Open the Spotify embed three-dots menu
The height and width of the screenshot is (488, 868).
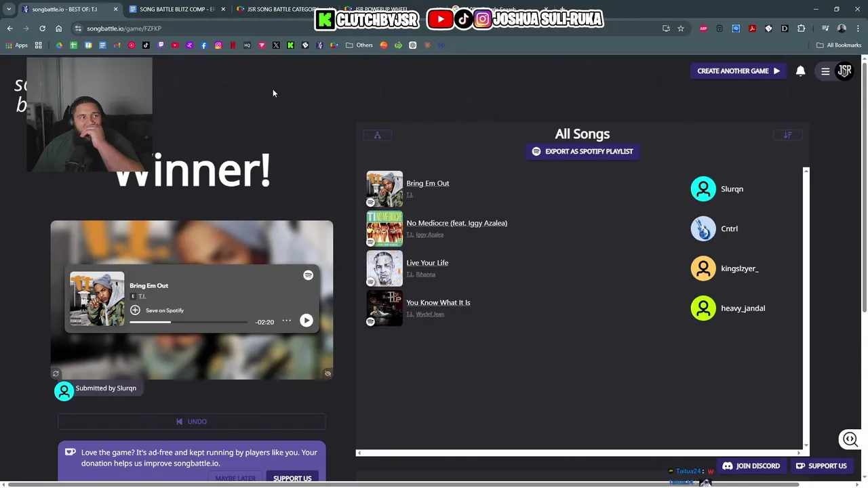(287, 321)
